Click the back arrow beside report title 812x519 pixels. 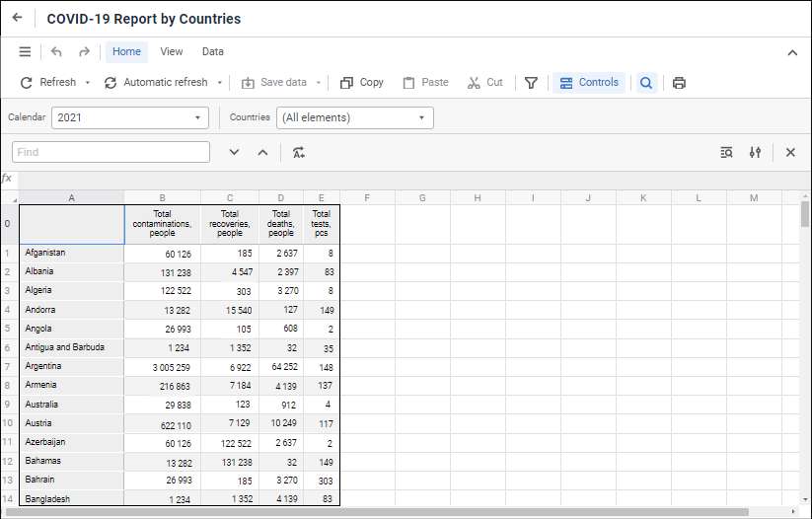click(x=17, y=18)
